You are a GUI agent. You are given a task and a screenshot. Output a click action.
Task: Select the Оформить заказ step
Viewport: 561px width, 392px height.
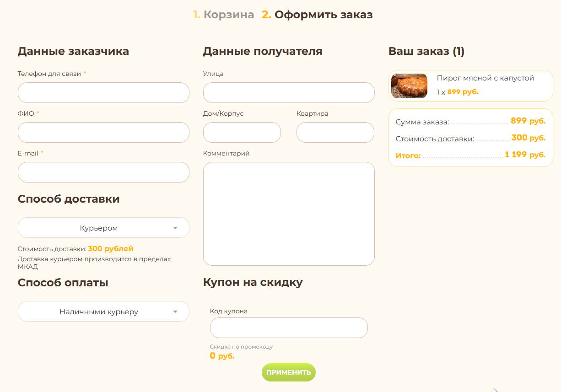[x=323, y=15]
